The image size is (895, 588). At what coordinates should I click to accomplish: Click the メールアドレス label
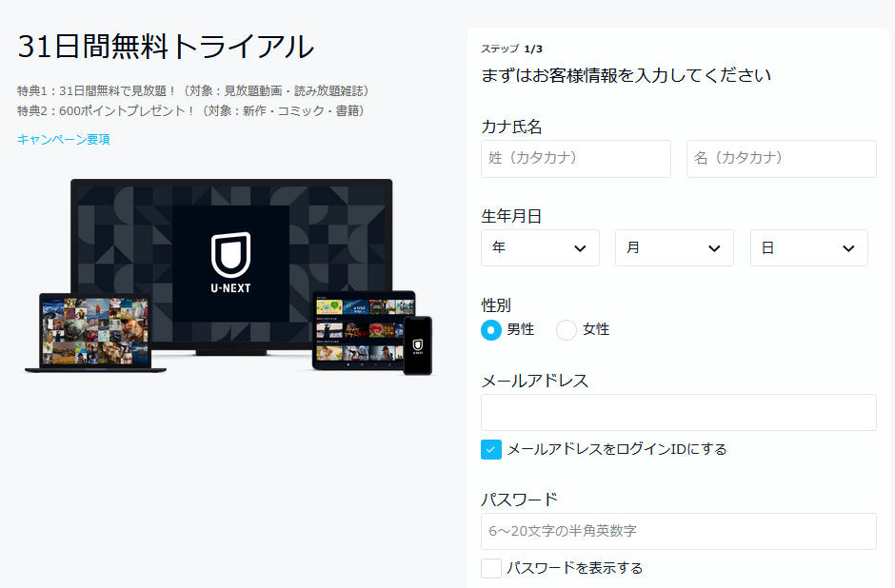pos(535,381)
